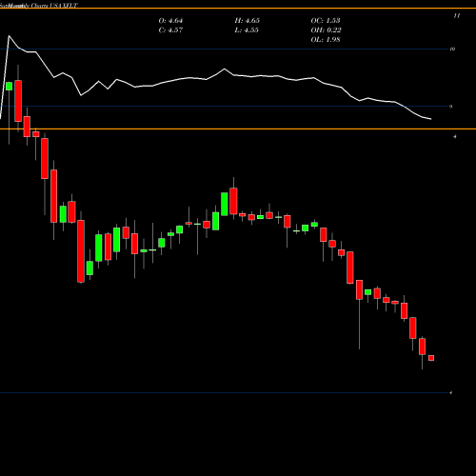
Task: Click the OC: 1.53 reading
Action: click(x=326, y=21)
